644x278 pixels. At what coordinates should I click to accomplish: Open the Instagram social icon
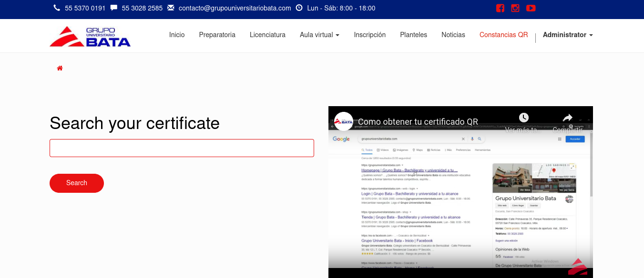(515, 8)
